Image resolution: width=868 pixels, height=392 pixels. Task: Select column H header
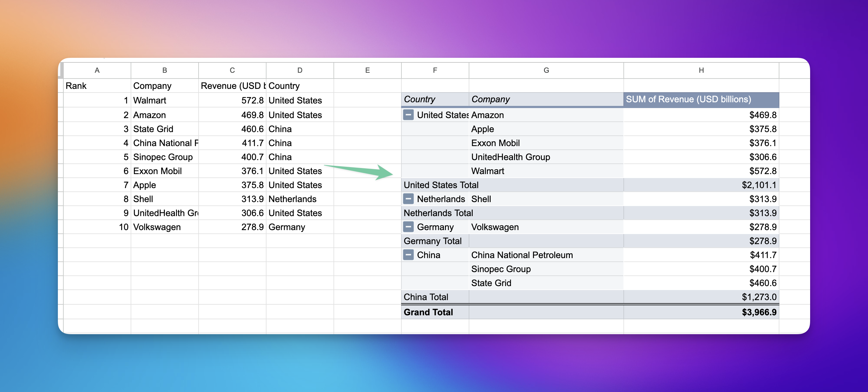(701, 70)
